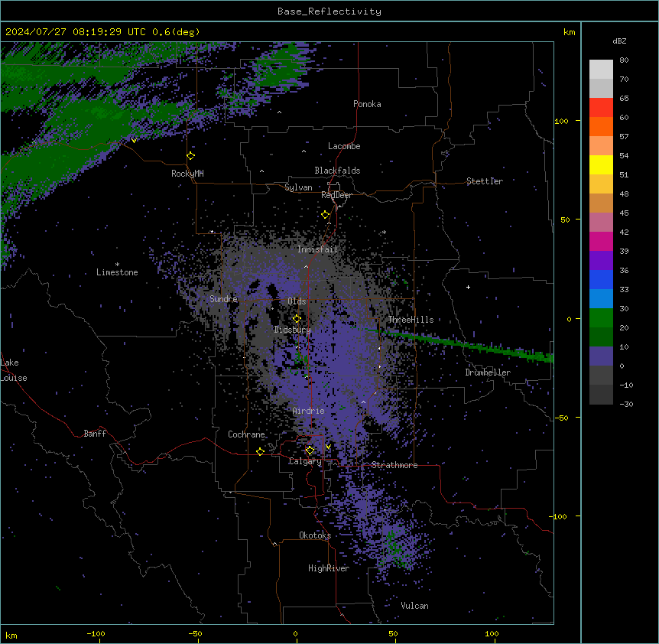Click the Innisfail town label
Screen dimensions: 659x644
point(317,249)
